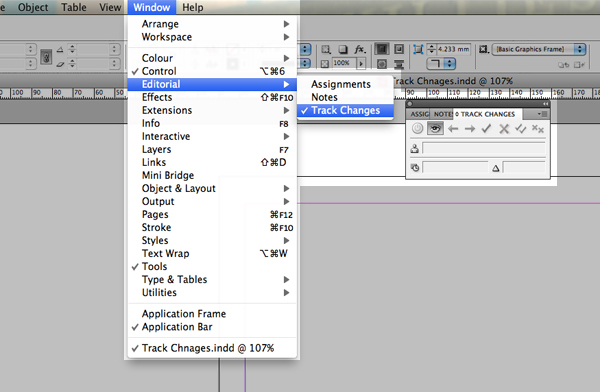Select Stroke in Window menu
This screenshot has height=392, width=600.
212,227
